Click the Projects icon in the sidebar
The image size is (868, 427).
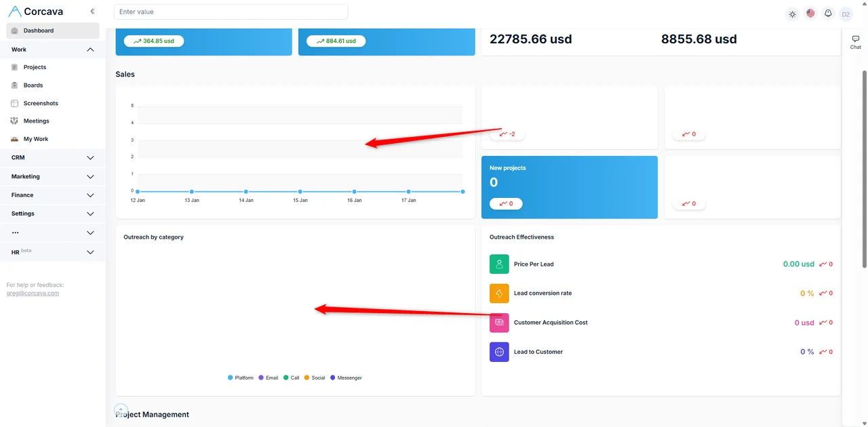[15, 67]
